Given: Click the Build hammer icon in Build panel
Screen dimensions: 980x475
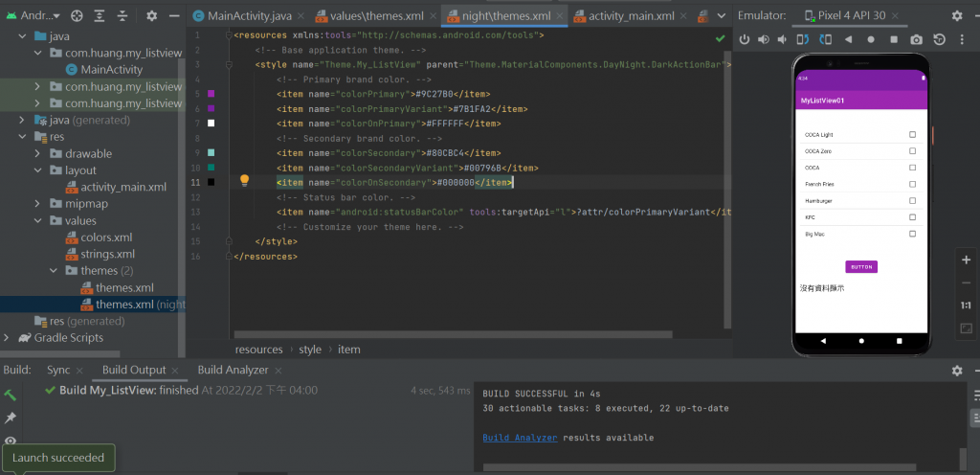Looking at the screenshot, I should [x=10, y=395].
